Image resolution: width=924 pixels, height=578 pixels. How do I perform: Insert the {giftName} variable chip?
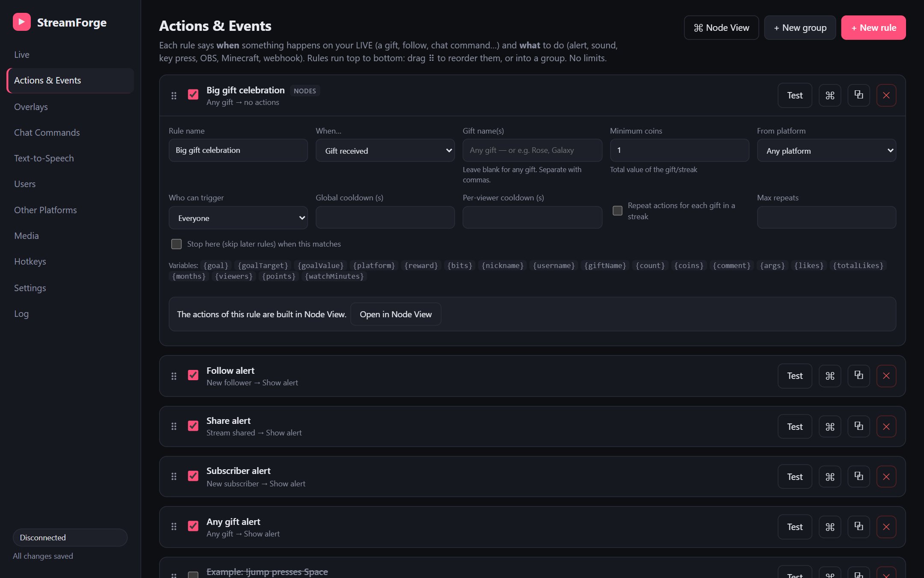605,265
